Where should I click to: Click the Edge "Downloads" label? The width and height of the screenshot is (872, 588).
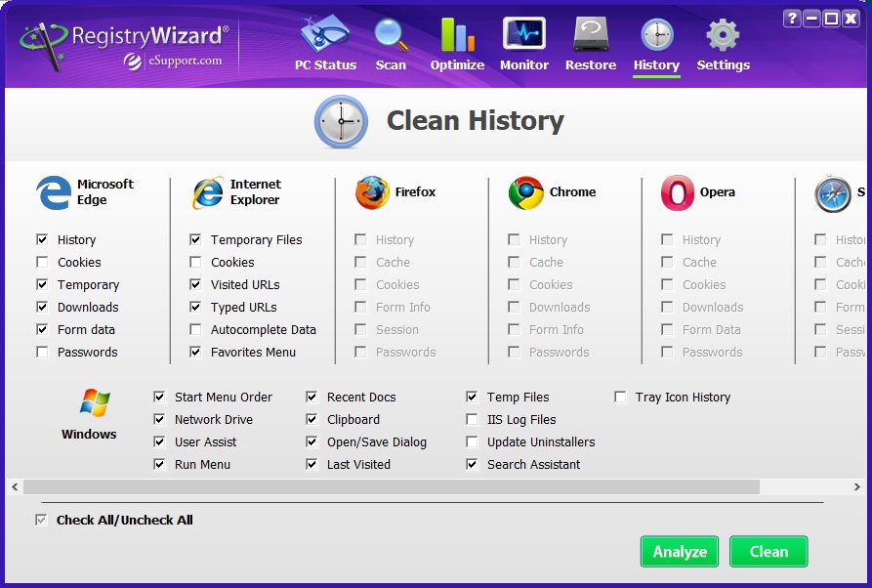pyautogui.click(x=88, y=307)
